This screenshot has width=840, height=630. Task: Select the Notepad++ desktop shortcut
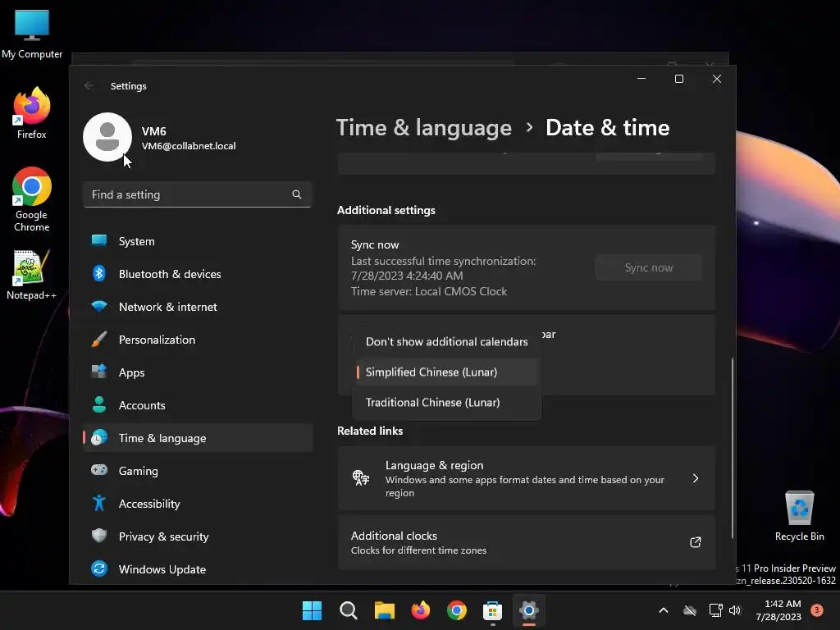click(x=31, y=275)
